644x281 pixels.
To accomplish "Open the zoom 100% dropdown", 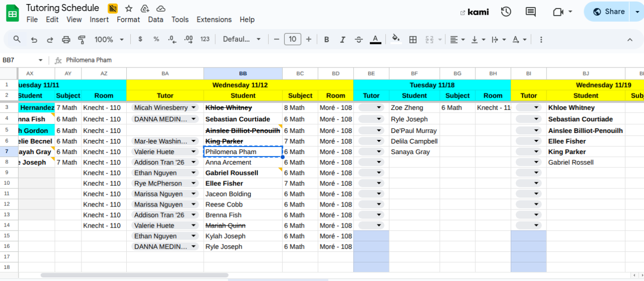I will [x=109, y=39].
